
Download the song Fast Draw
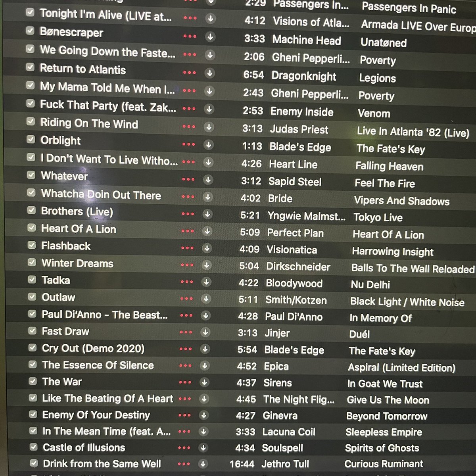click(x=205, y=332)
